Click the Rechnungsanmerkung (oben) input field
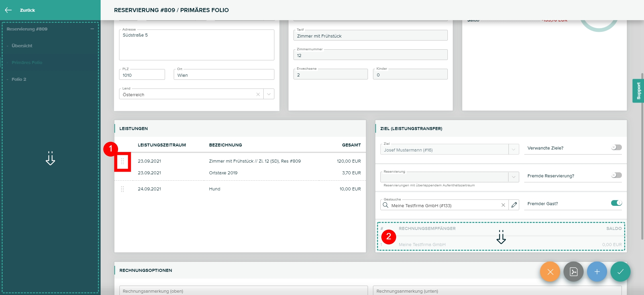Viewport: 644px width, 295px height. [x=243, y=291]
